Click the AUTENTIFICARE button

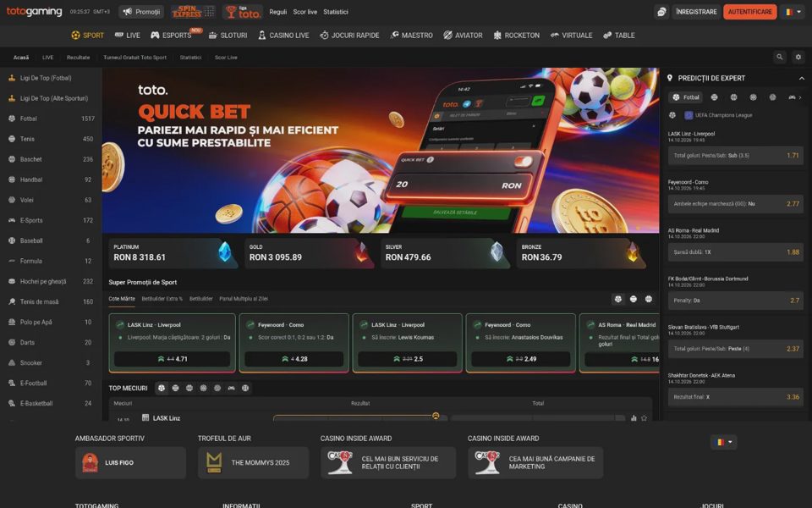(750, 11)
